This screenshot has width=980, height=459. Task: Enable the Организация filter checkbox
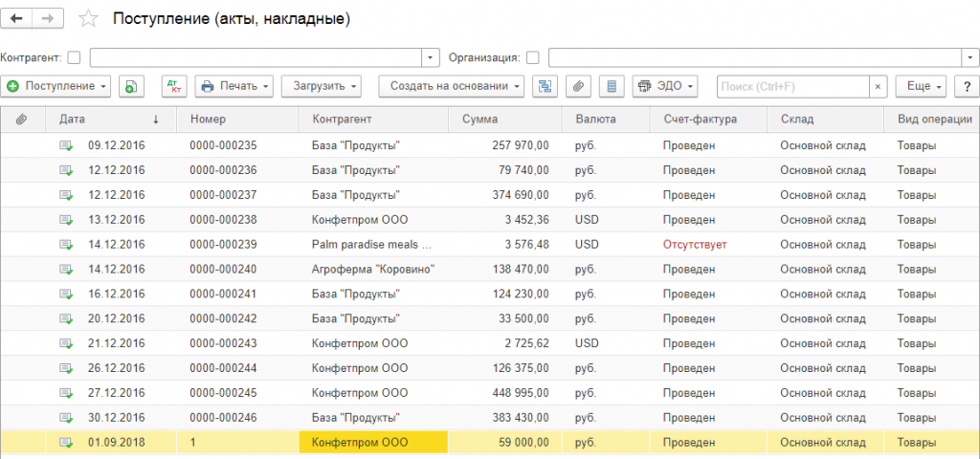(x=533, y=57)
